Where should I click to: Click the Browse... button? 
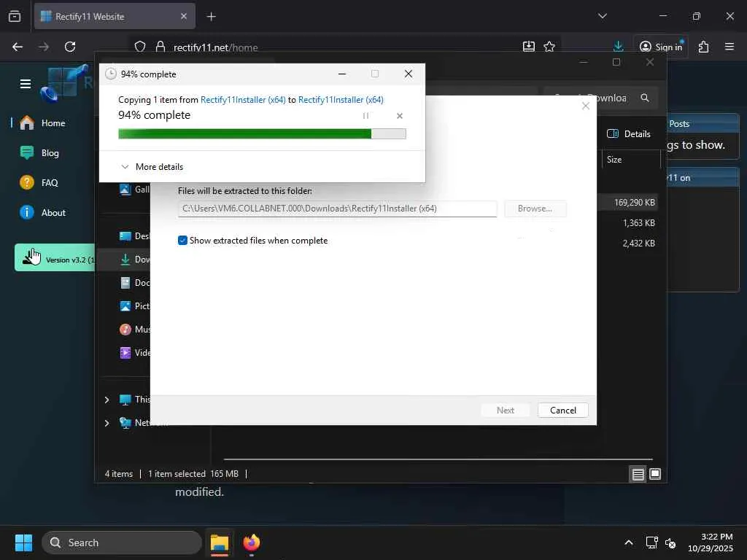[x=535, y=209]
